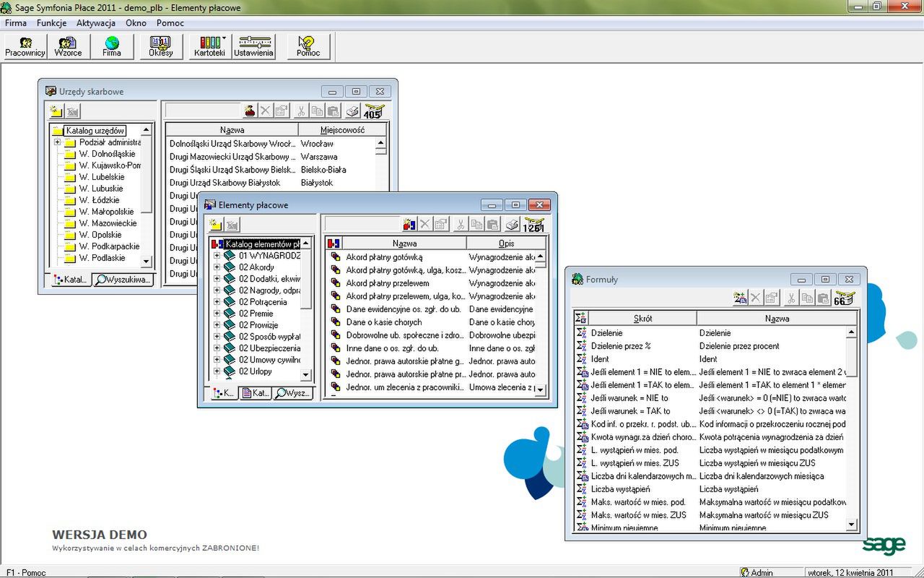Click scroll-down arrow of Elementy płacowe tree
Screen dimensions: 924x578
[306, 375]
